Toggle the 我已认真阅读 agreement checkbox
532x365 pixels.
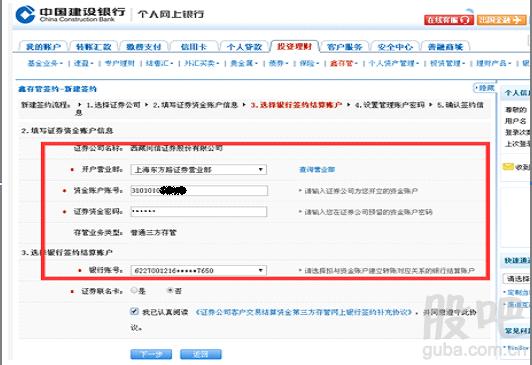pyautogui.click(x=135, y=311)
